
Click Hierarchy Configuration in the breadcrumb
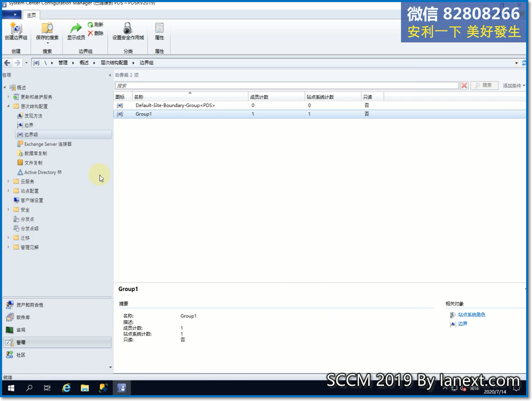tap(114, 63)
